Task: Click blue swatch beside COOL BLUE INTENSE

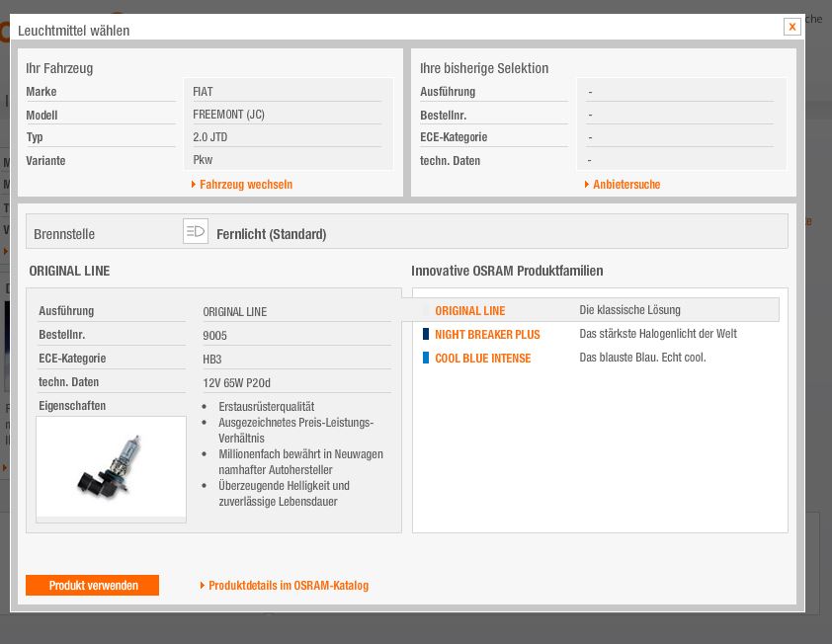Action: 426,358
